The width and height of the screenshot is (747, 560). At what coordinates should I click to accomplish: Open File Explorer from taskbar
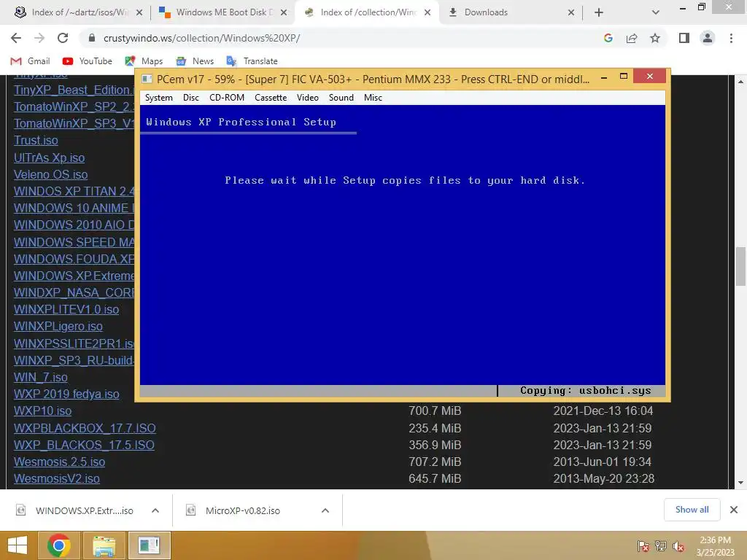(104, 545)
